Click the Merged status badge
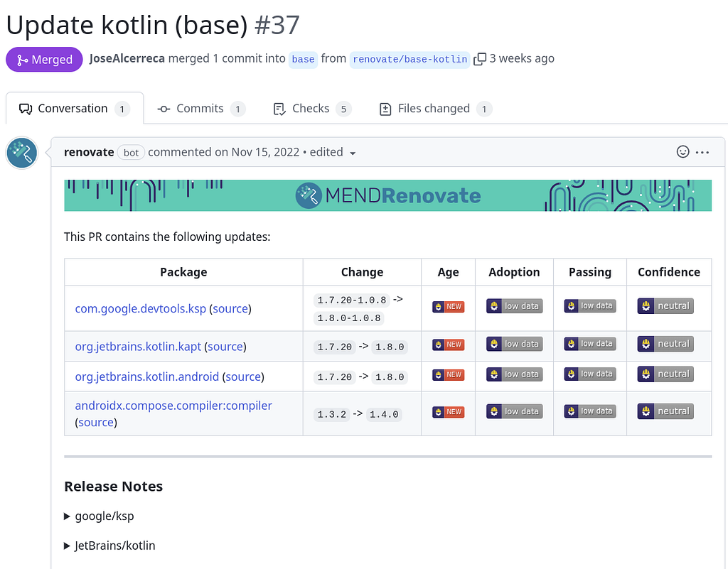728x569 pixels. 44,60
